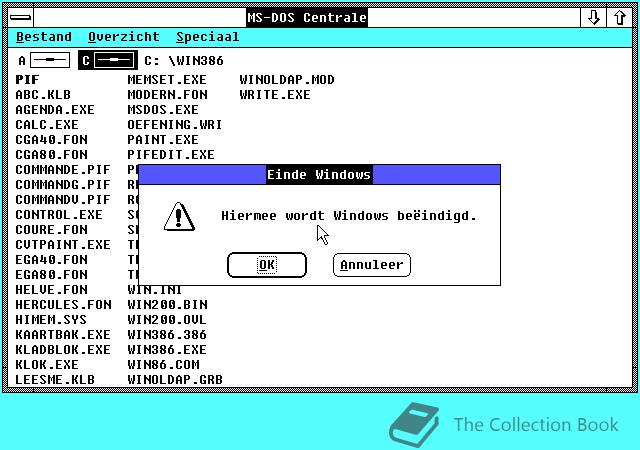Click warning exclamation icon in dialog

coord(179,217)
